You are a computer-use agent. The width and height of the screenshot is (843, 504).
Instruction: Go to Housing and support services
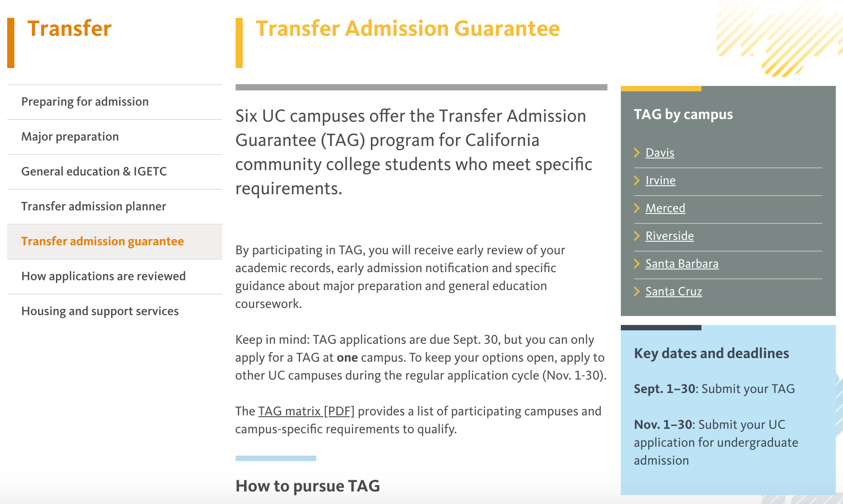pos(100,311)
